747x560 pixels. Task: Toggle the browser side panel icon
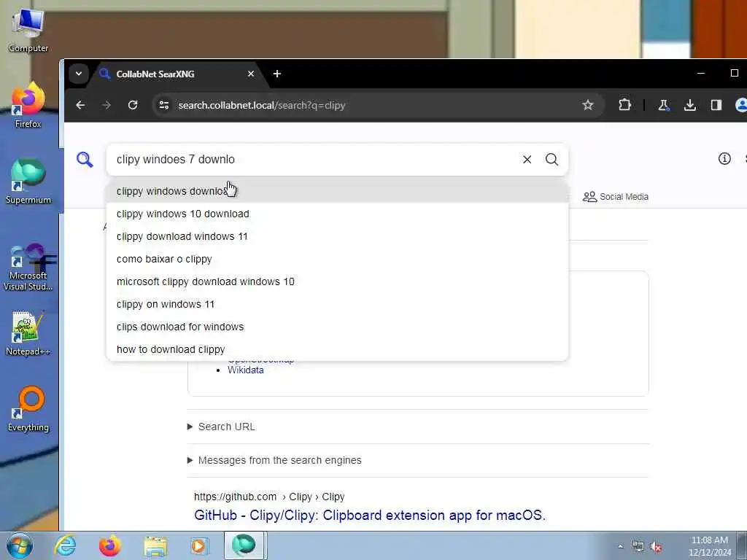coord(716,105)
